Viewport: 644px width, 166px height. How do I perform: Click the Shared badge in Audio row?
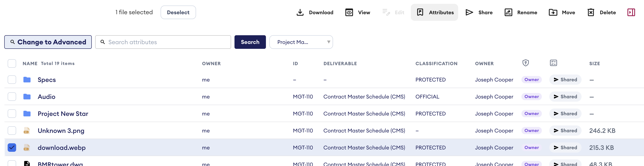pyautogui.click(x=565, y=97)
